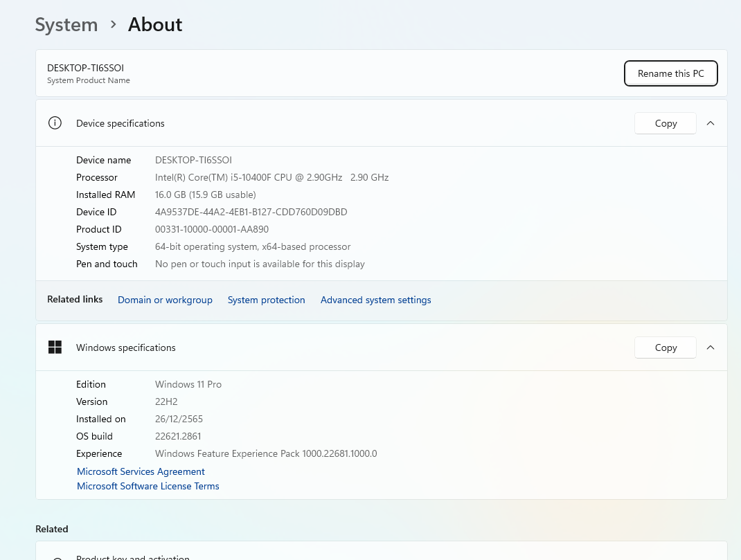This screenshot has height=560, width=741.
Task: Click the Windows logo icon beside Windows specifications
Action: point(55,347)
